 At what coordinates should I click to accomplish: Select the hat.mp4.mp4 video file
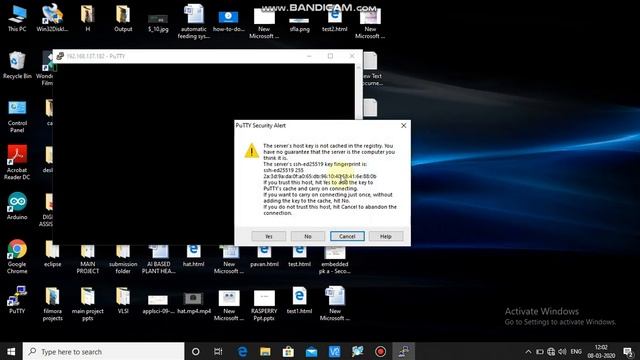click(193, 303)
